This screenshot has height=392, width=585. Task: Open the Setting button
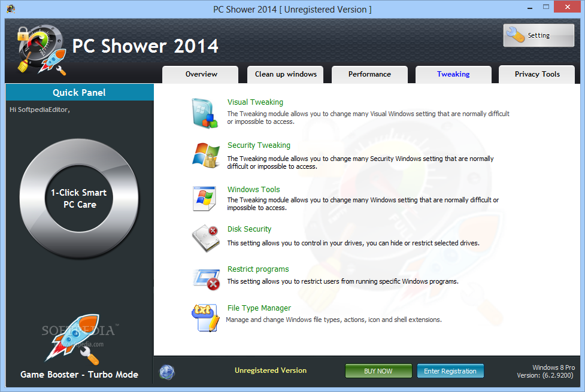(x=538, y=35)
